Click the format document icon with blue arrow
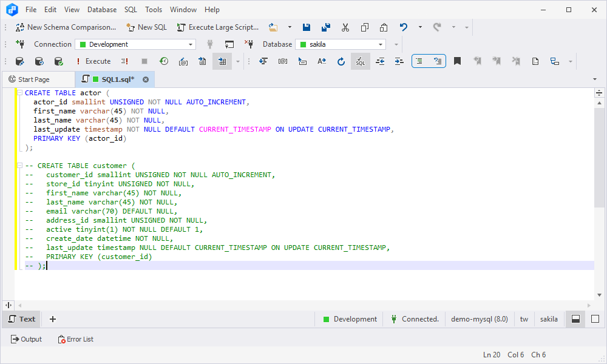Image resolution: width=607 pixels, height=364 pixels. click(263, 61)
